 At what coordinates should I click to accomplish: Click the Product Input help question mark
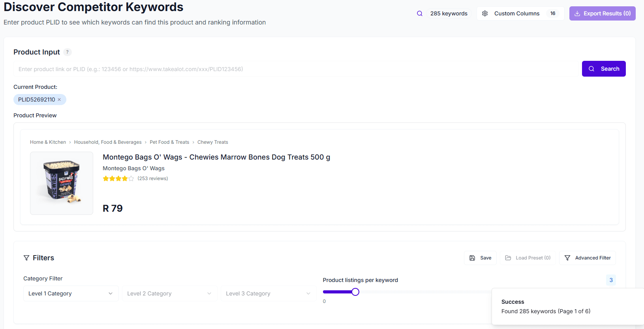coord(68,52)
